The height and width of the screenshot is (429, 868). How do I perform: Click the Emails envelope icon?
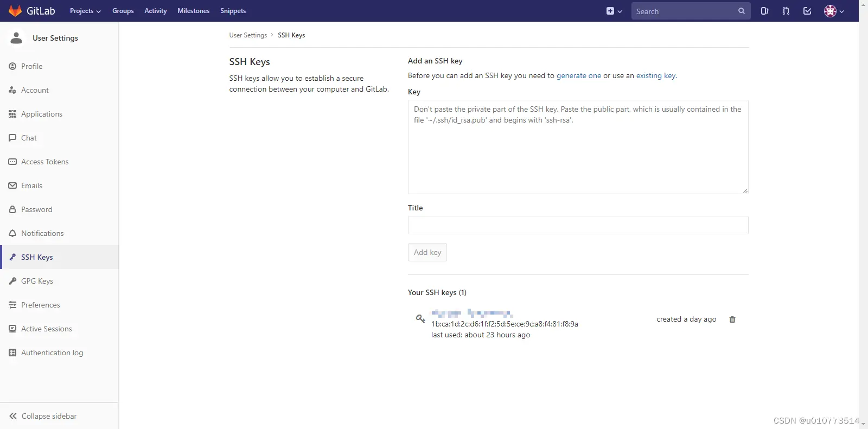click(x=12, y=185)
